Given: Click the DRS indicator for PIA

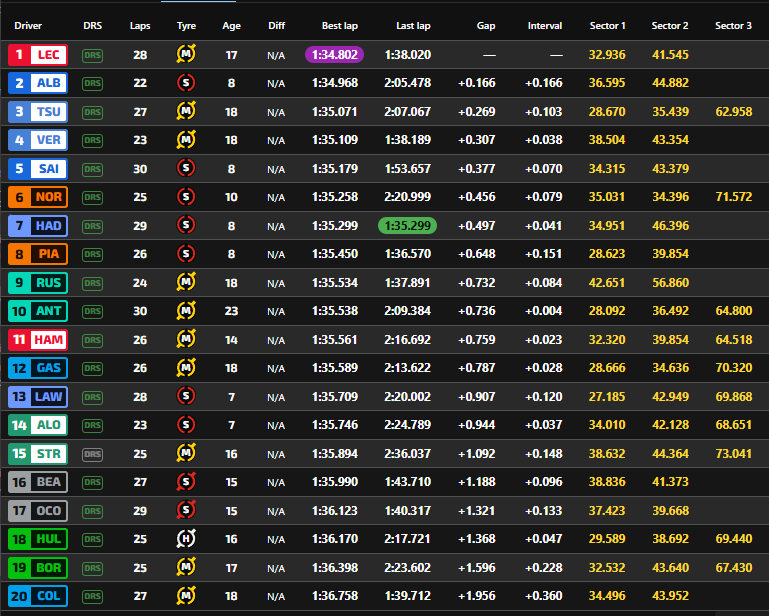Looking at the screenshot, I should [x=93, y=254].
